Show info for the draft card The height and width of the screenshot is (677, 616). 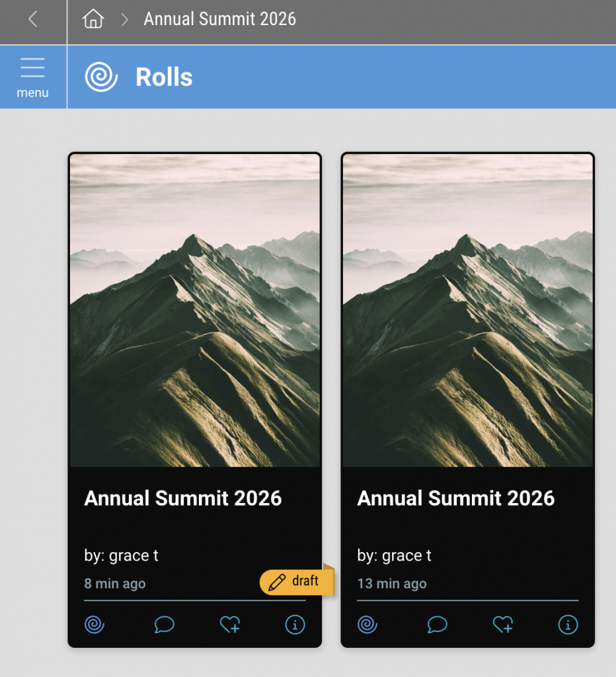295,624
